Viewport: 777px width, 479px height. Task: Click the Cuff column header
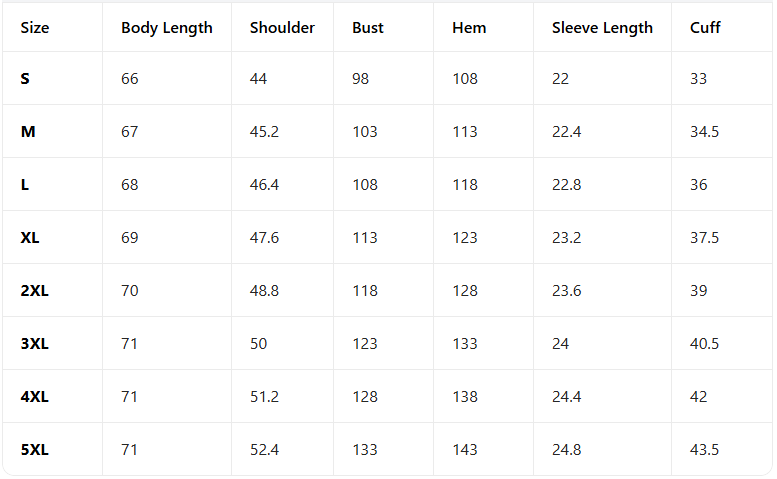[705, 28]
